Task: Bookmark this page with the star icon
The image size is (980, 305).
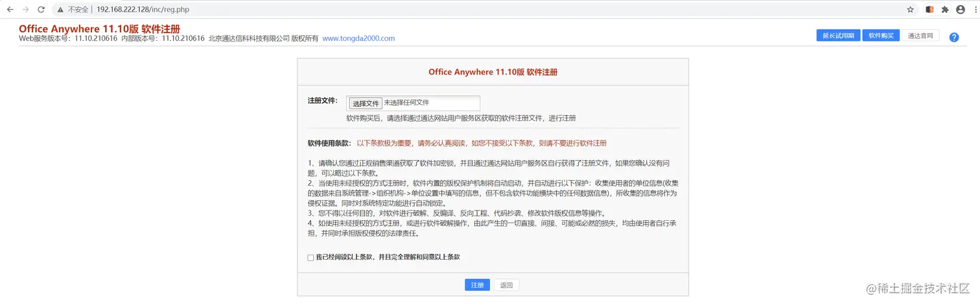Action: coord(910,10)
